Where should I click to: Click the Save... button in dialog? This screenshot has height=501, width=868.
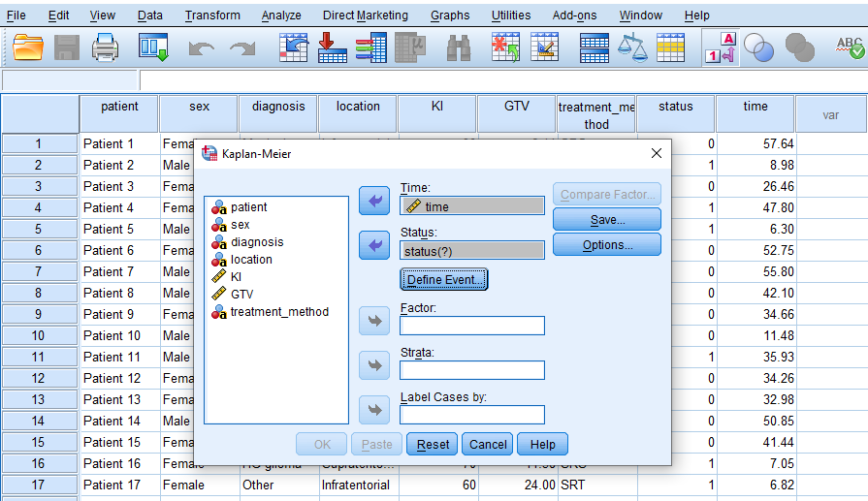[x=607, y=220]
